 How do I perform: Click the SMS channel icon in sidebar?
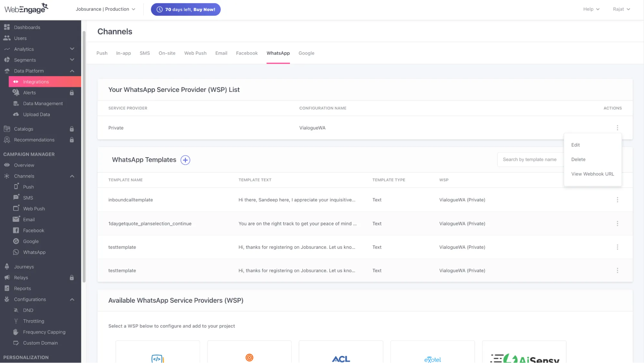(x=16, y=197)
